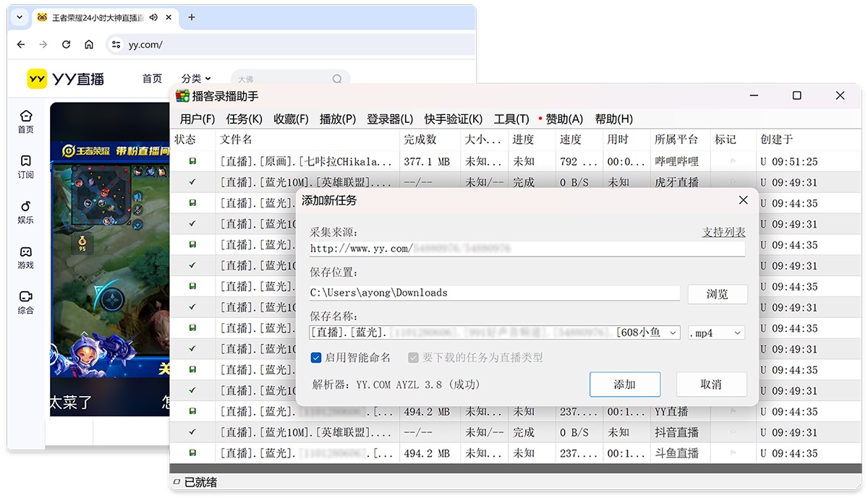Reload the yy.com page
This screenshot has height=498, width=868.
(66, 45)
